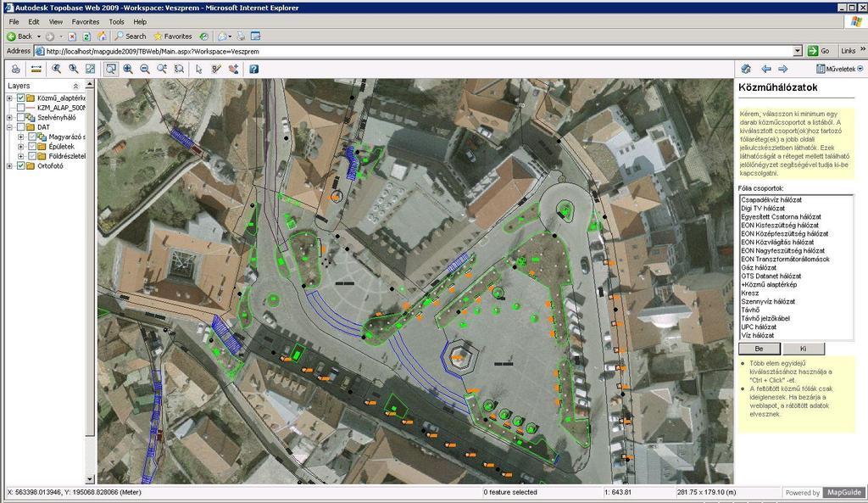Click the Go button
Screen dimensions: 868x503
[821, 51]
